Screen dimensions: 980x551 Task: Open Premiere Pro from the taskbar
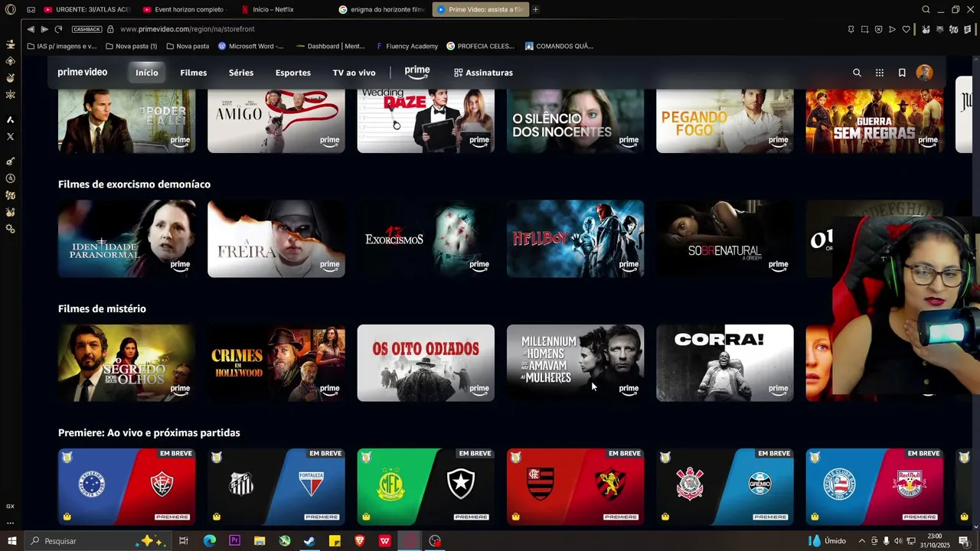[234, 541]
